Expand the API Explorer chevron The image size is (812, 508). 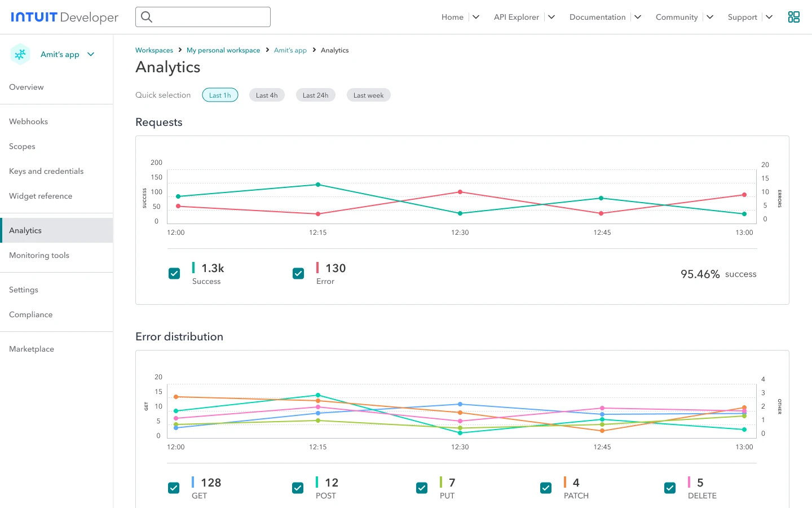[551, 17]
